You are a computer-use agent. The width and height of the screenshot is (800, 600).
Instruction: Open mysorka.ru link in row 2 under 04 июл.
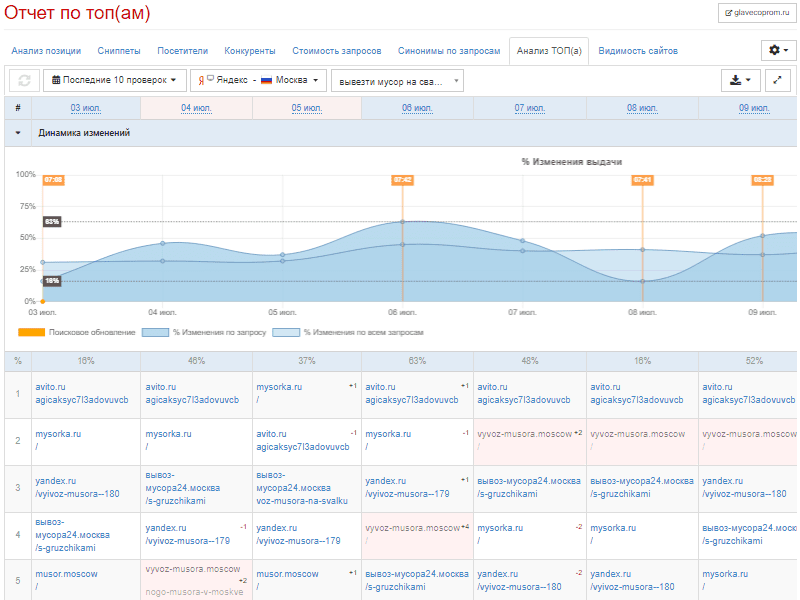pos(168,434)
